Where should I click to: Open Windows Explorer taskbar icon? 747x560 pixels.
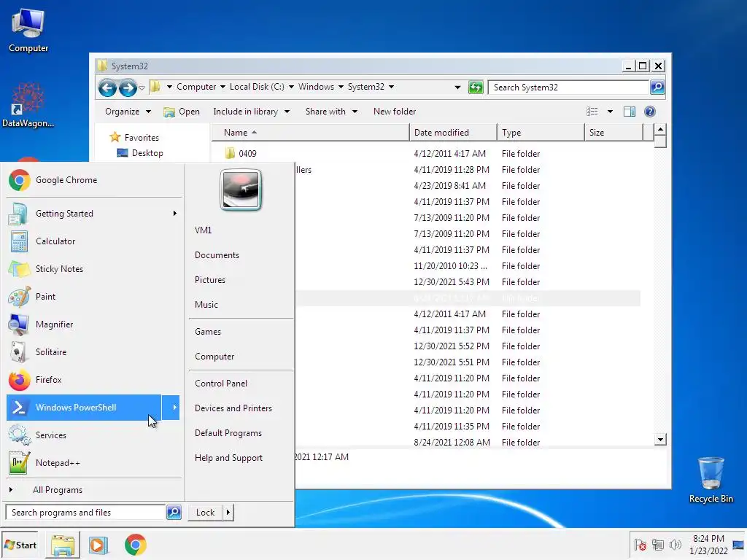tap(63, 545)
